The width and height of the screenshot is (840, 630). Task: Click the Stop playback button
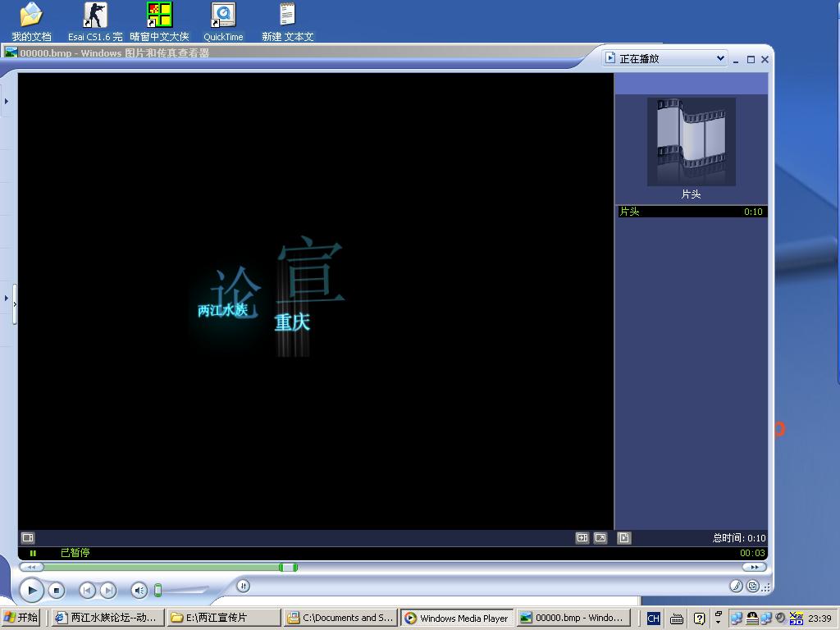pos(56,590)
